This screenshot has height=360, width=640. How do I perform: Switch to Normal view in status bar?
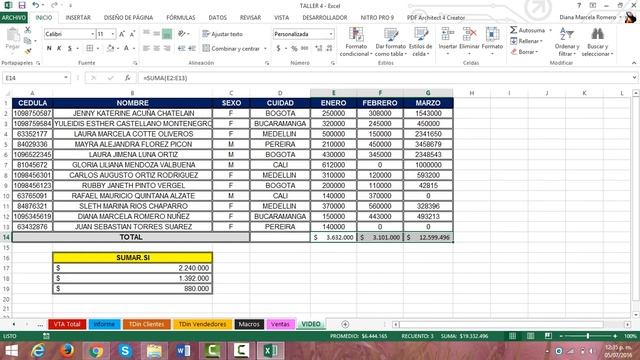pyautogui.click(x=512, y=336)
